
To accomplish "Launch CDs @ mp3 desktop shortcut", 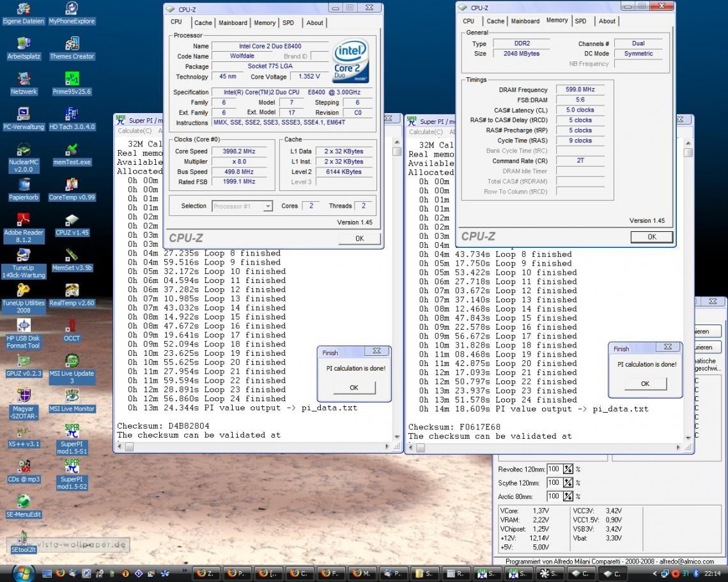I will click(24, 471).
